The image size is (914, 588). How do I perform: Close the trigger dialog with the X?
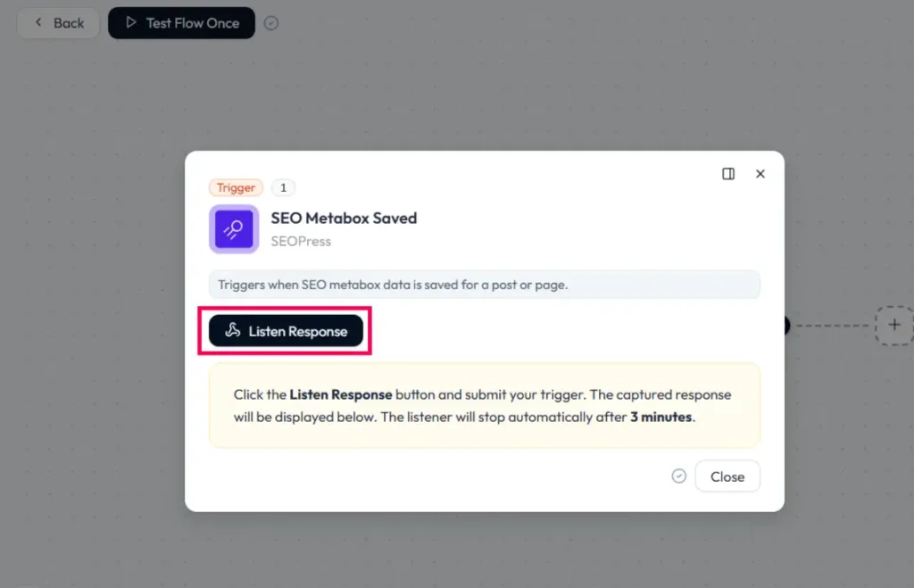pos(760,174)
